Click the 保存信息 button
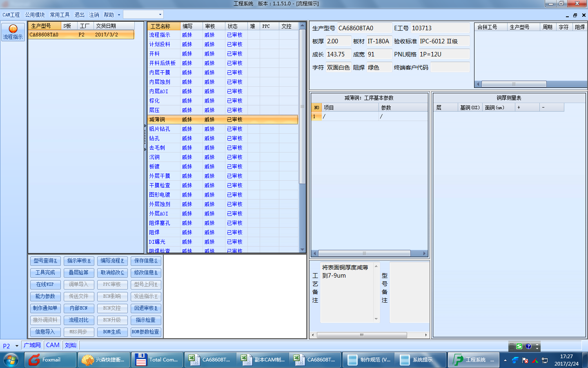This screenshot has height=368, width=588. (x=146, y=260)
